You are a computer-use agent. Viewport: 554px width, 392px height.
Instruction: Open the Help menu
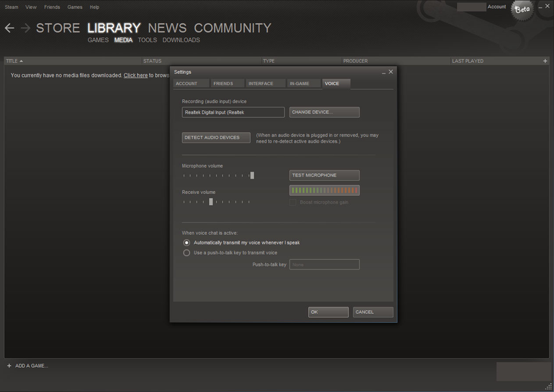[x=94, y=7]
